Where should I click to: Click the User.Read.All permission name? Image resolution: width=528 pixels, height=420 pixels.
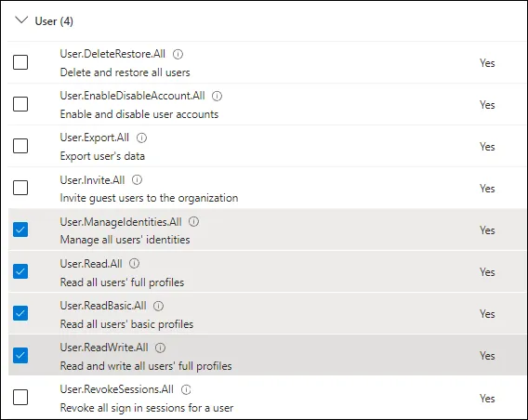(91, 264)
